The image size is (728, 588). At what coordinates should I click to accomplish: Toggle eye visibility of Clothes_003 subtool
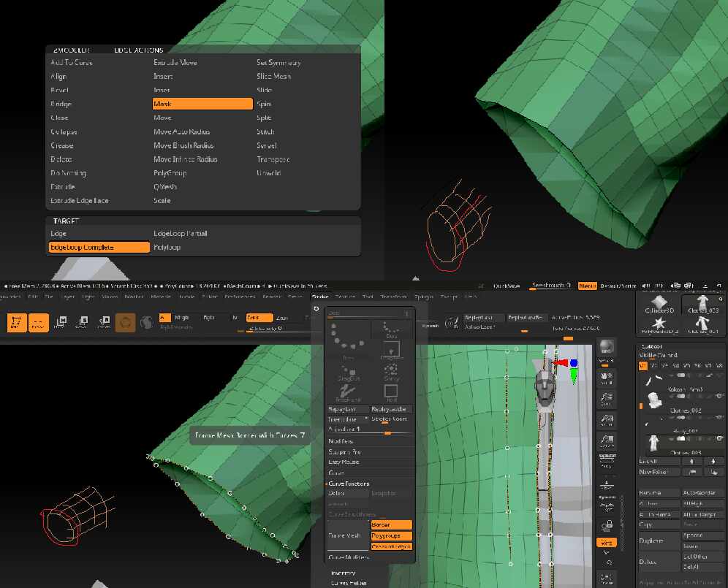point(720,438)
